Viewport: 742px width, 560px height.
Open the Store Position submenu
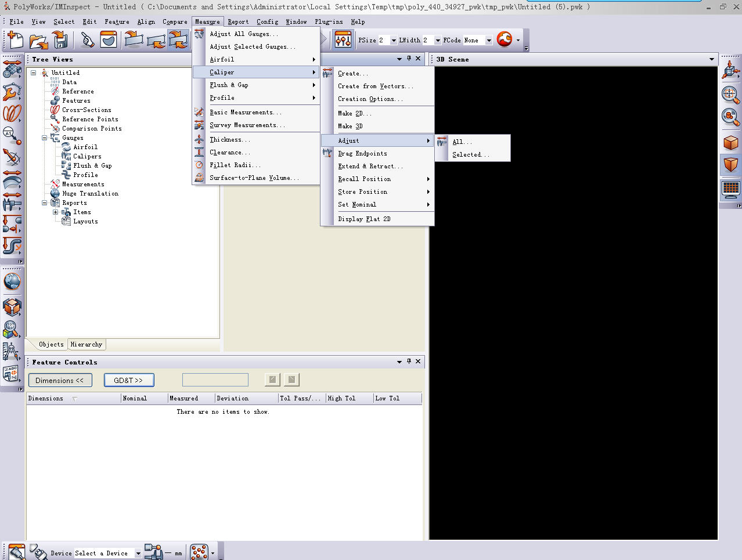[x=377, y=192]
